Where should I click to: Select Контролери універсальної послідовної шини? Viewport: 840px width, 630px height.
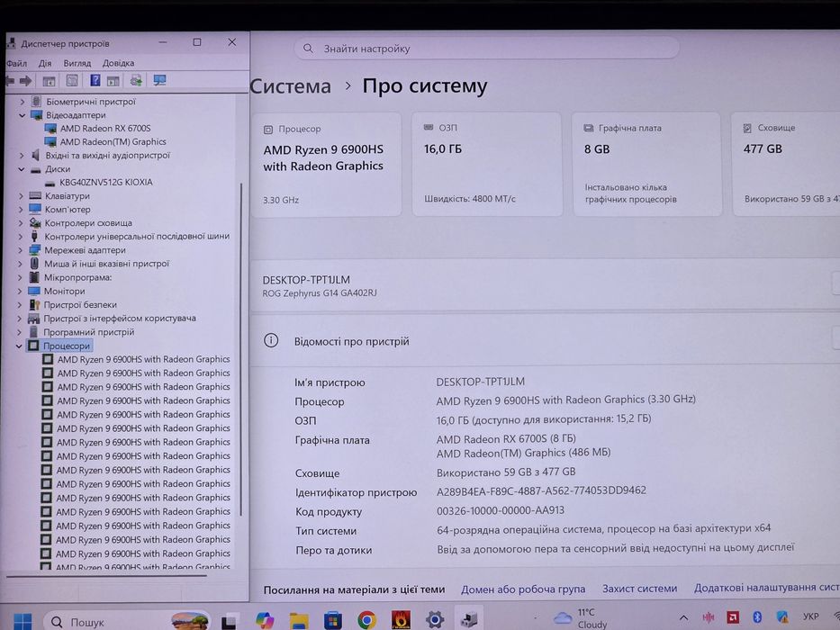pyautogui.click(x=137, y=236)
